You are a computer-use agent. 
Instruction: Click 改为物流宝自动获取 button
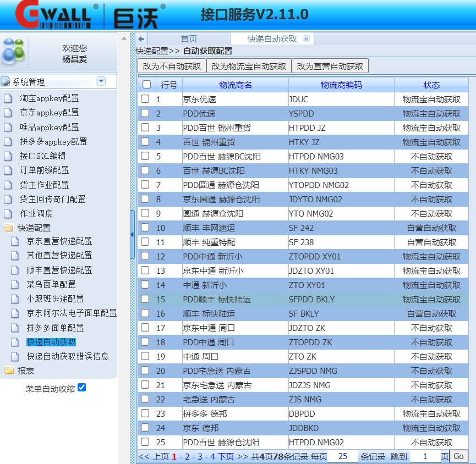coord(249,66)
